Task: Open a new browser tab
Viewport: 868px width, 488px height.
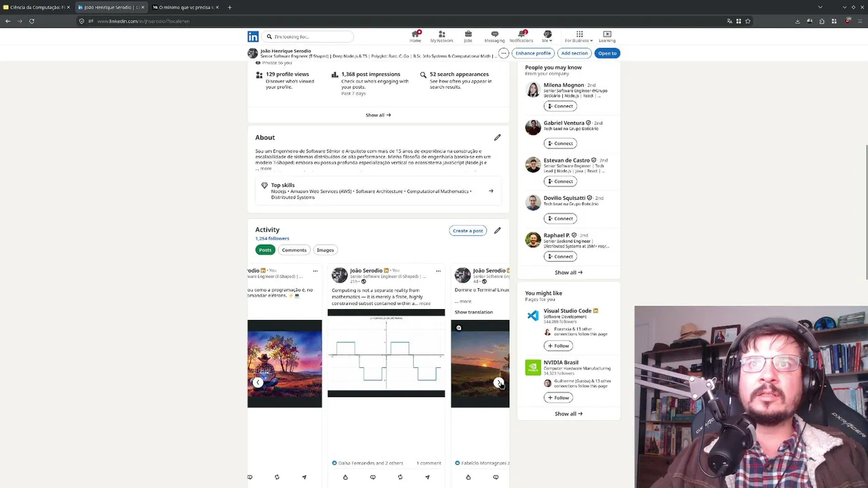Action: [229, 7]
